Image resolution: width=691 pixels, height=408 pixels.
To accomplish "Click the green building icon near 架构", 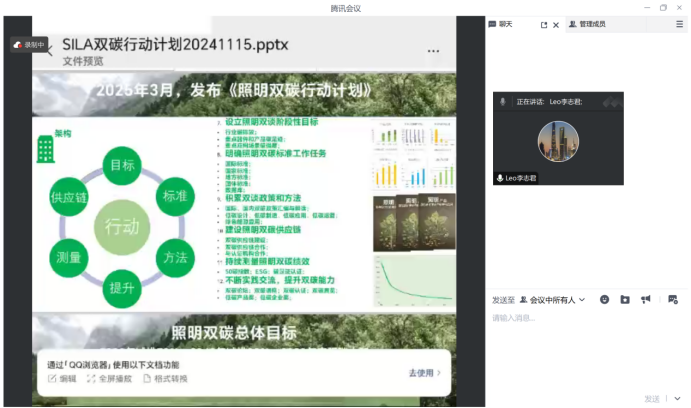I will 45,149.
